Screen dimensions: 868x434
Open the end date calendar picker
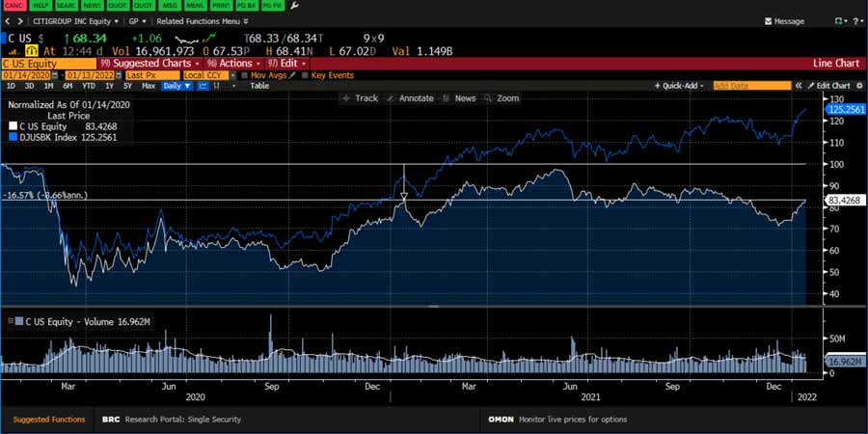click(x=119, y=75)
